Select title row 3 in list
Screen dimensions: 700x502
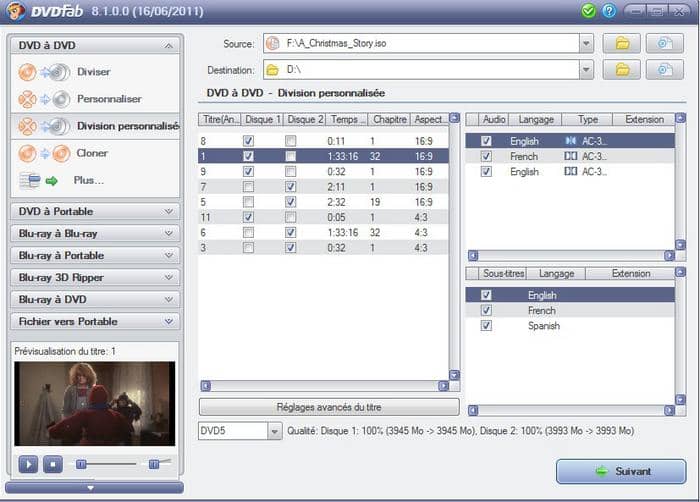[323, 247]
